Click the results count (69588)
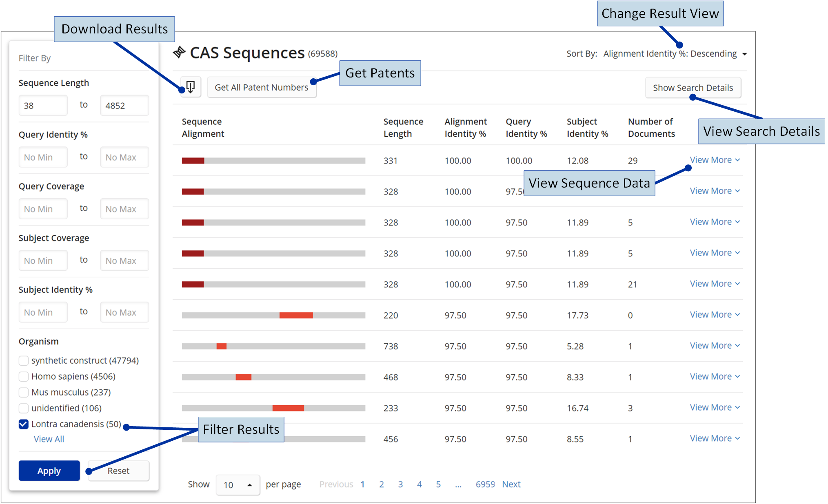The image size is (828, 504). coord(323,54)
